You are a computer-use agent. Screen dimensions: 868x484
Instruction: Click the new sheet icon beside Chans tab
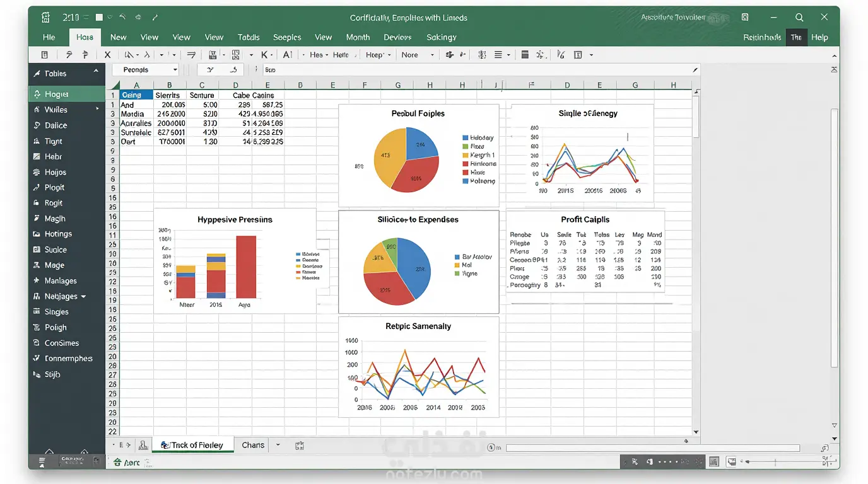(x=300, y=445)
